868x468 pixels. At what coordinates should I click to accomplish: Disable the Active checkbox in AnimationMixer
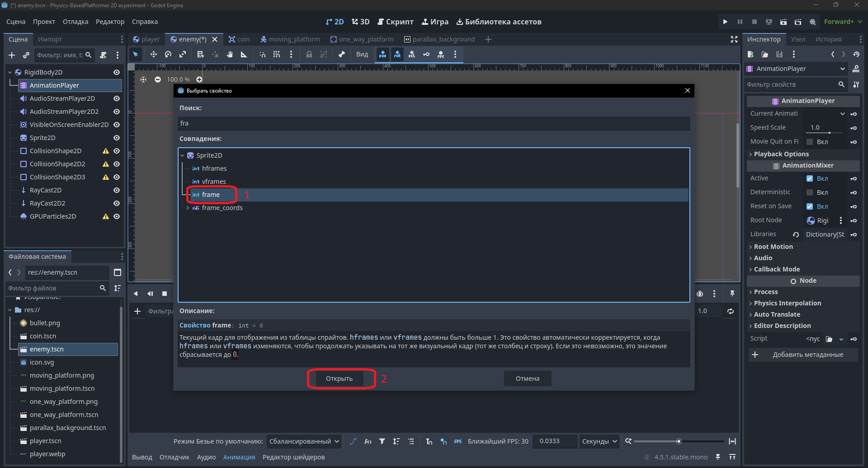click(810, 178)
